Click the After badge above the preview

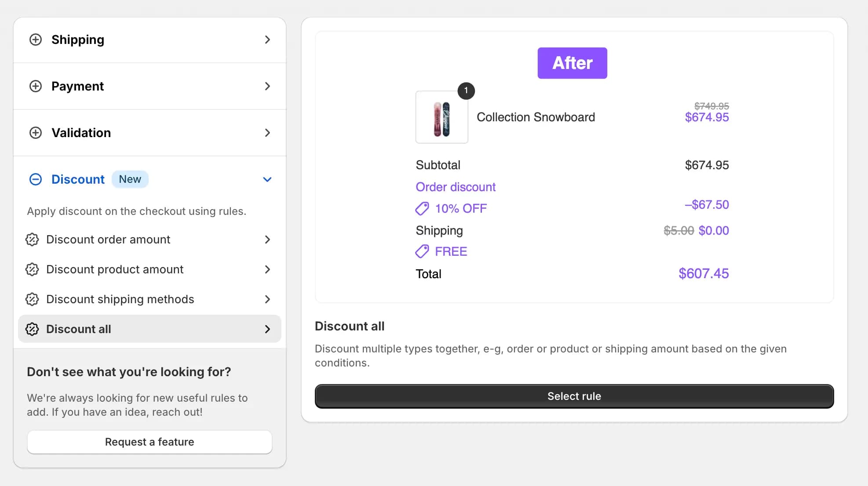tap(572, 63)
